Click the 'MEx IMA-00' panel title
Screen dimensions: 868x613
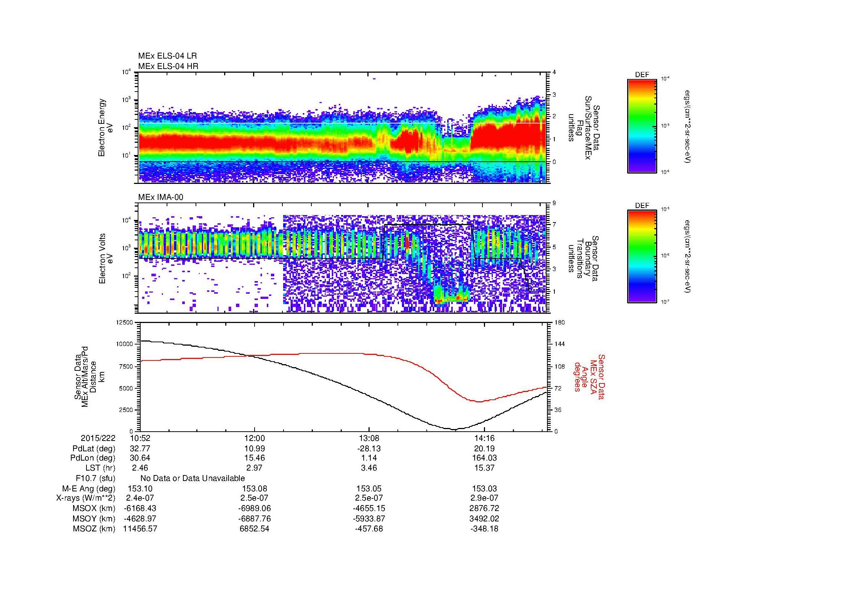tap(161, 197)
